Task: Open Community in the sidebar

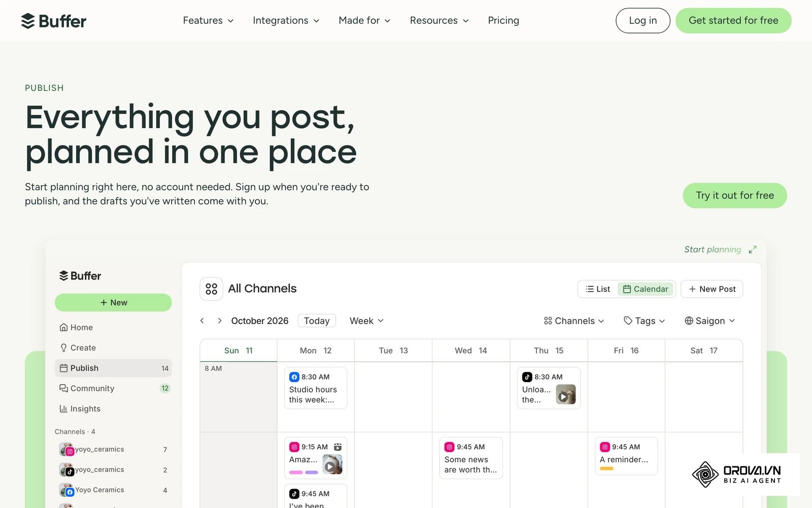Action: [x=113, y=389]
